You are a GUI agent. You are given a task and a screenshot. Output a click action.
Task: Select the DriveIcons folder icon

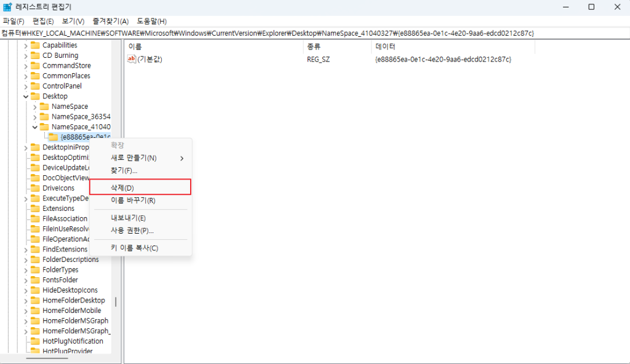coord(35,188)
